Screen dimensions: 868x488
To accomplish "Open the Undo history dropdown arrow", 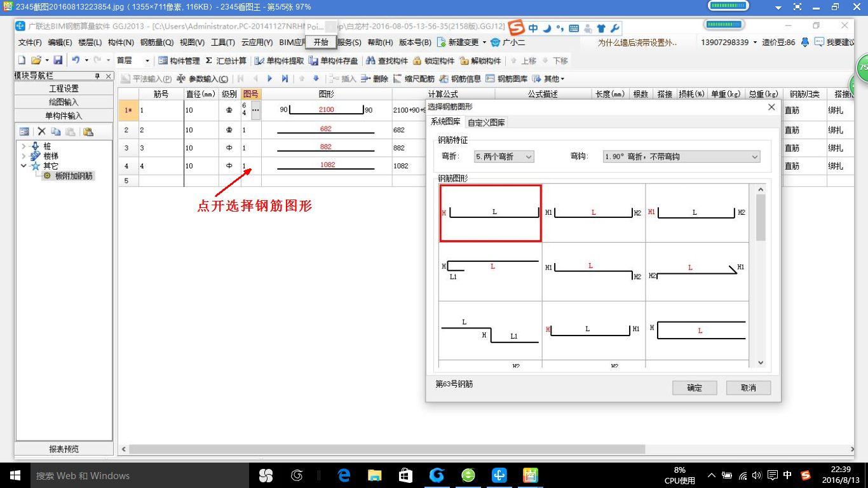I will point(86,60).
